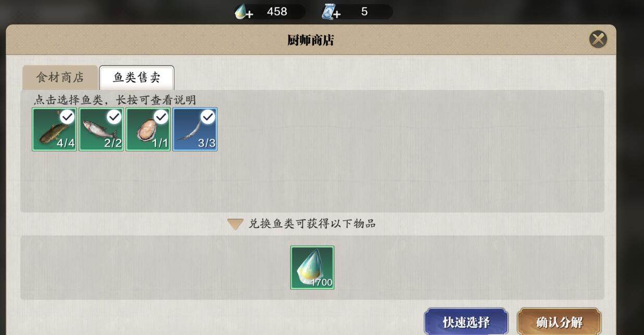Uncheck the oyster selection checkmark
The height and width of the screenshot is (335, 644).
161,117
